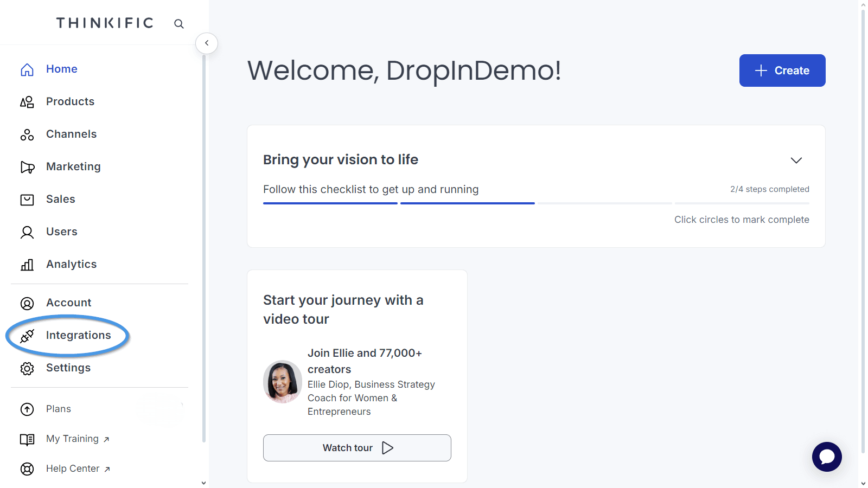Open search with the magnifier icon
Screen dimensions: 868x488
tap(179, 24)
